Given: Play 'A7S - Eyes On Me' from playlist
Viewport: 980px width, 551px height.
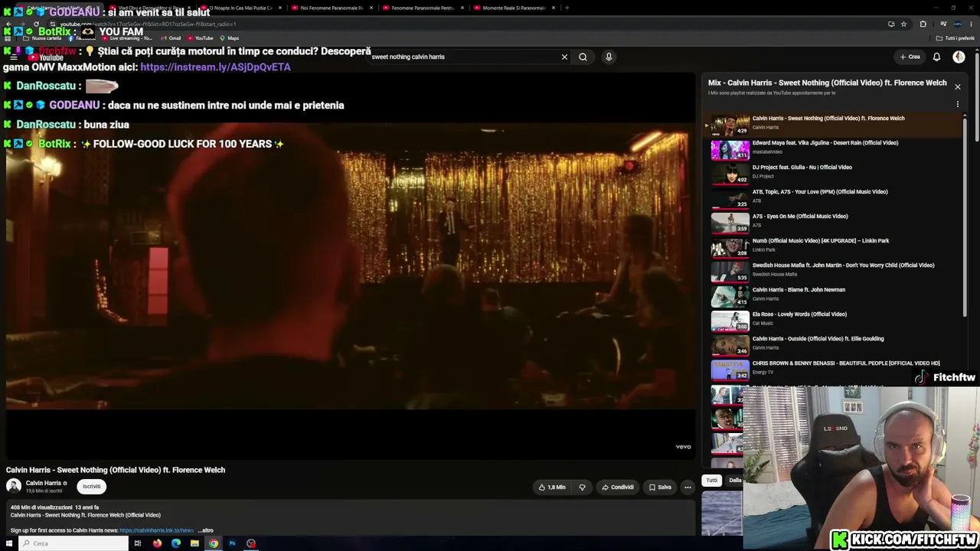Looking at the screenshot, I should [835, 223].
